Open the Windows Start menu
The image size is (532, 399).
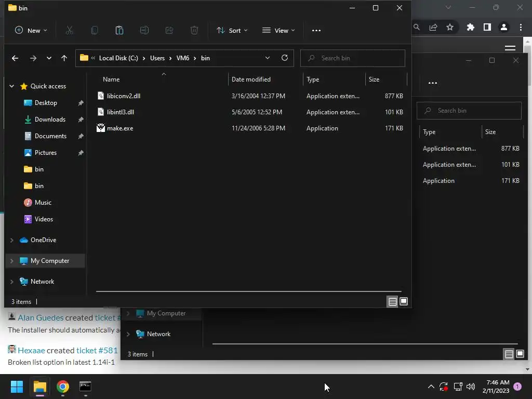(x=17, y=387)
